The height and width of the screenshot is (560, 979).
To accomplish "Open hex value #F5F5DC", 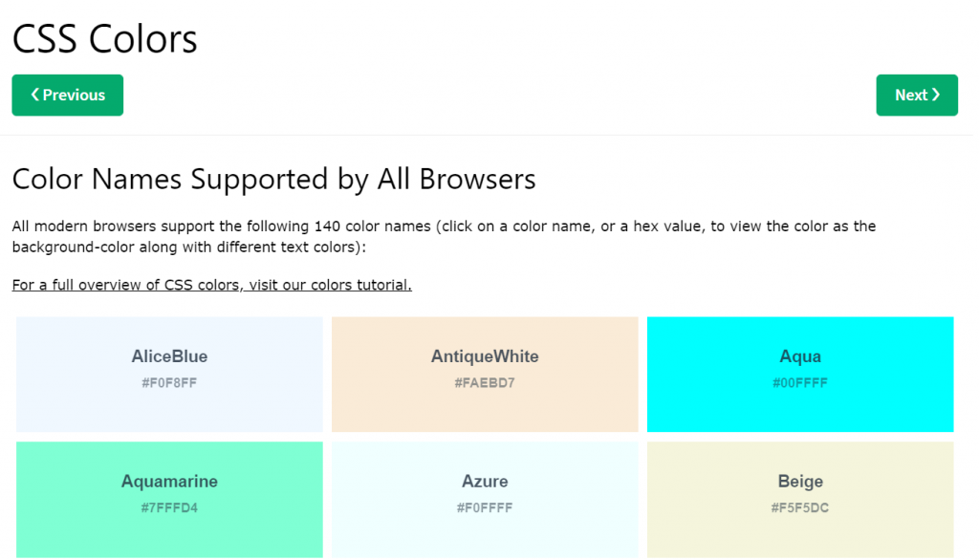I will 800,507.
